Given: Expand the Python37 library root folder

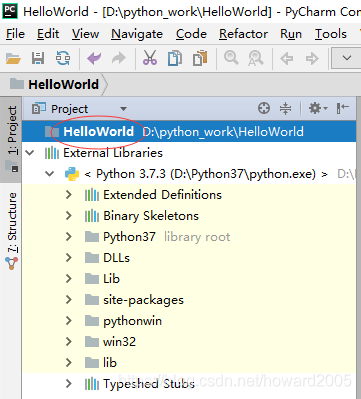Looking at the screenshot, I should [x=69, y=237].
